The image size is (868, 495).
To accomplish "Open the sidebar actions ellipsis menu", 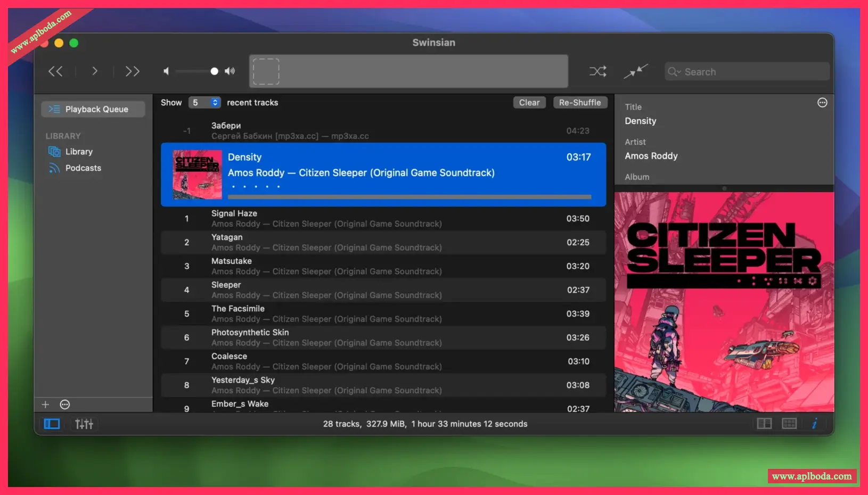I will click(x=65, y=405).
